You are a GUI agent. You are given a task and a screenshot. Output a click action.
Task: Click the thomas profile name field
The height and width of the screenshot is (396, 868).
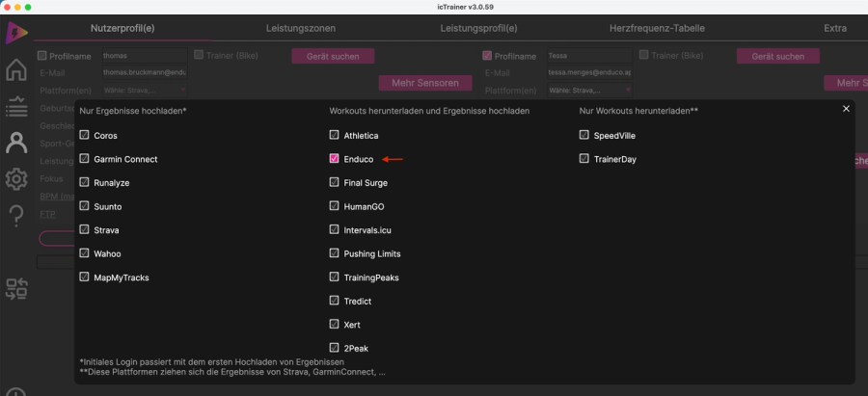145,55
